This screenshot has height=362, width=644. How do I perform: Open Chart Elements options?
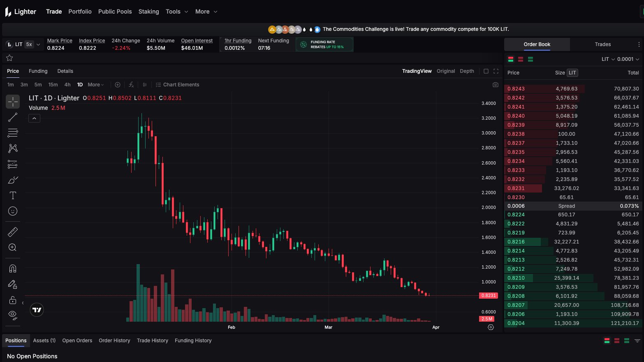(x=177, y=85)
